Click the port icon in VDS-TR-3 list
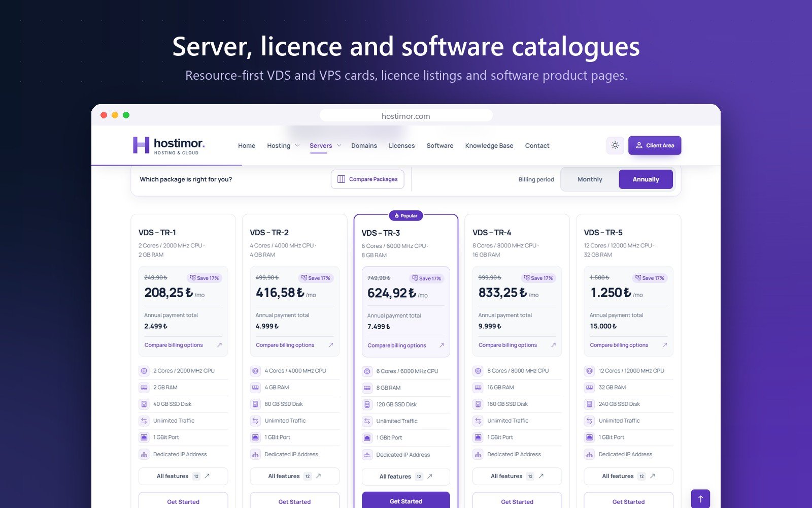Screen dimensions: 812x508 click(x=367, y=438)
